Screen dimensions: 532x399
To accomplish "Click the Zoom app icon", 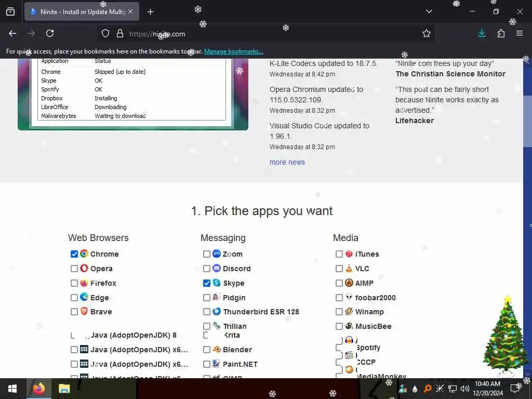I will coord(217,254).
